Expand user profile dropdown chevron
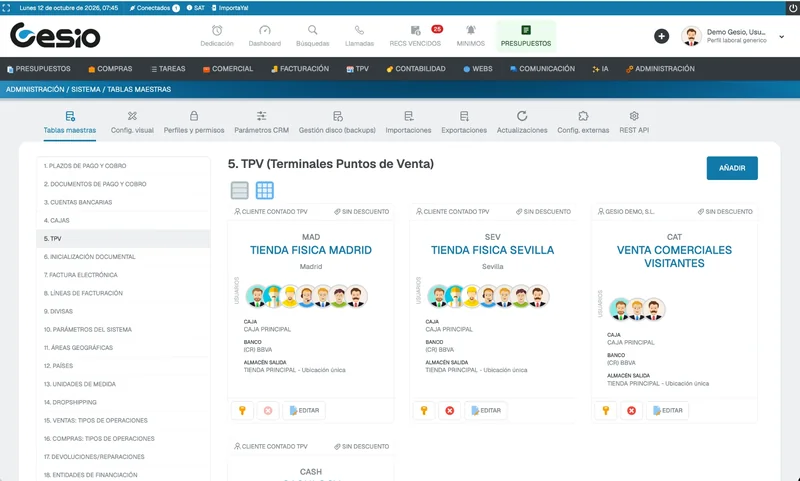800x481 pixels. pos(781,37)
